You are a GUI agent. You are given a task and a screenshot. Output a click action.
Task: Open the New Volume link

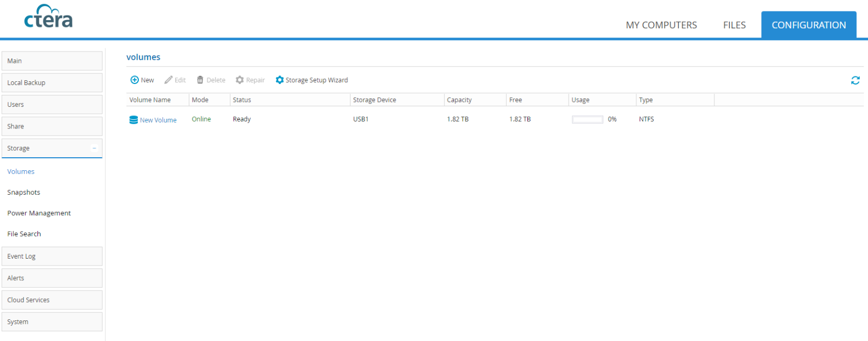[158, 120]
